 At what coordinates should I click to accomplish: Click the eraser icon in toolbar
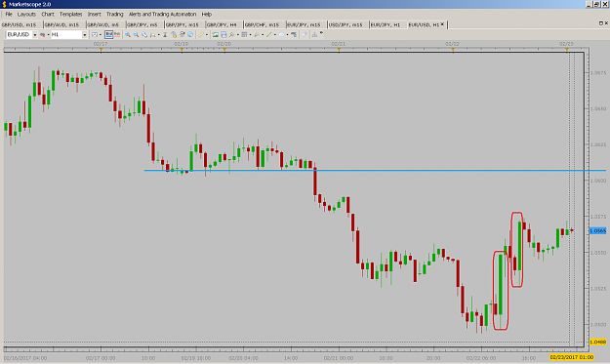pos(305,34)
